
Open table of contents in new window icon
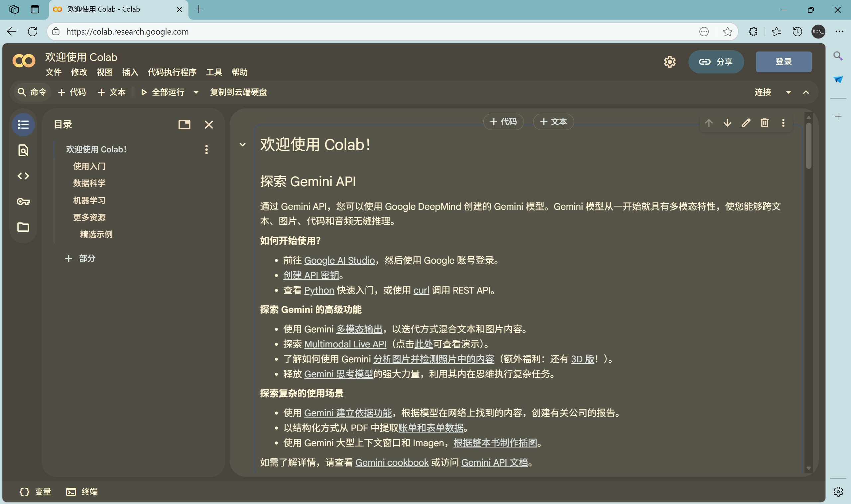pyautogui.click(x=184, y=125)
